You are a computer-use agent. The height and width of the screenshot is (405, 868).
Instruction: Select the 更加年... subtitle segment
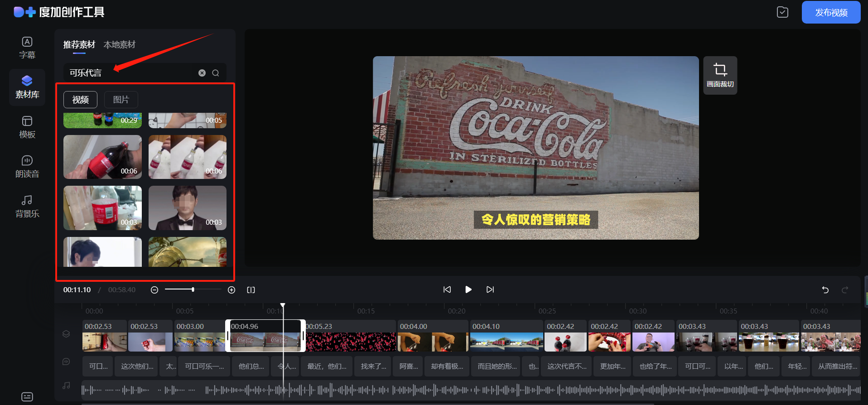(612, 366)
